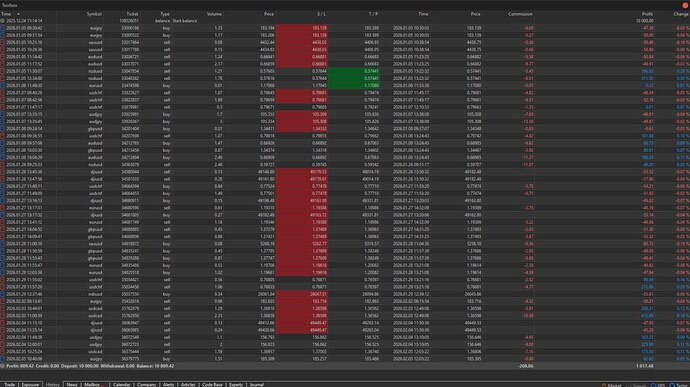Click the sell icon of the 2026.01.05 11:14:42 row
This screenshot has height=387, width=690.
[x=2, y=57]
